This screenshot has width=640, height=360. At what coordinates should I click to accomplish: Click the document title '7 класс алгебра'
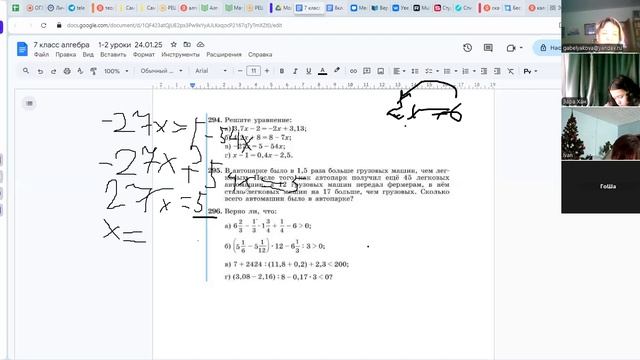(x=61, y=44)
